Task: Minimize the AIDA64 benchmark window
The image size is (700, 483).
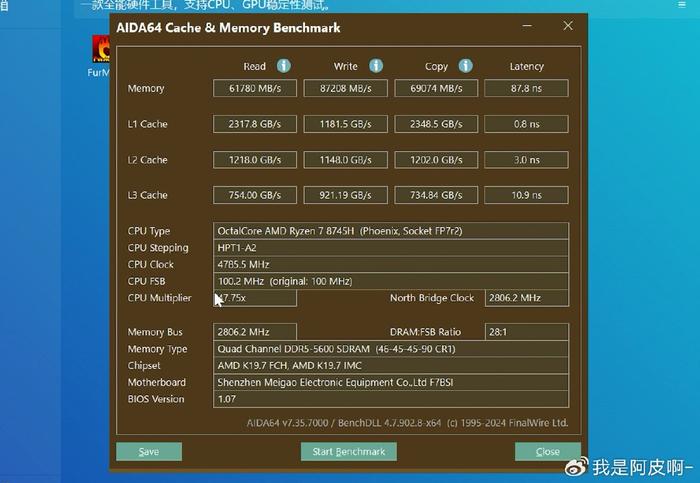Action: [527, 26]
